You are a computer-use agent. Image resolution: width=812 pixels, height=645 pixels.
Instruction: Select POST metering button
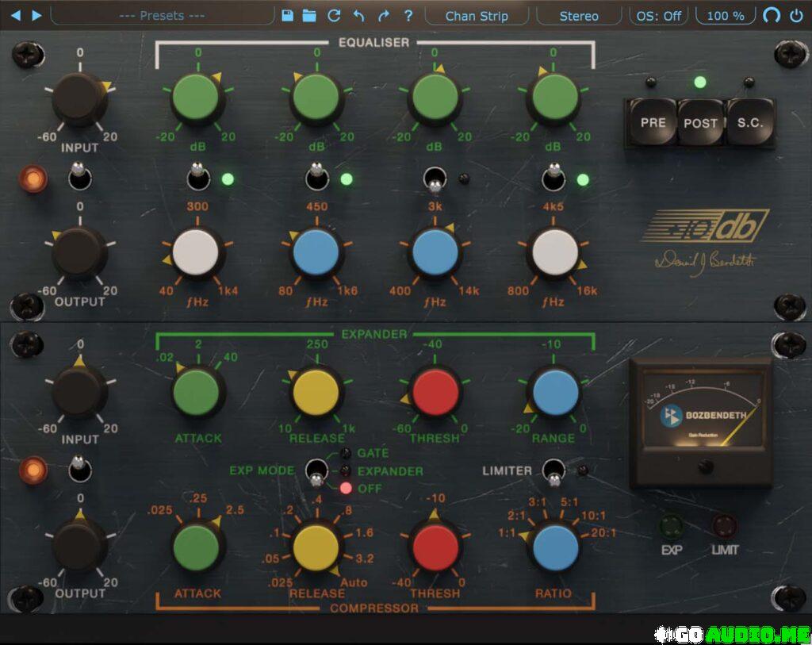pyautogui.click(x=700, y=123)
